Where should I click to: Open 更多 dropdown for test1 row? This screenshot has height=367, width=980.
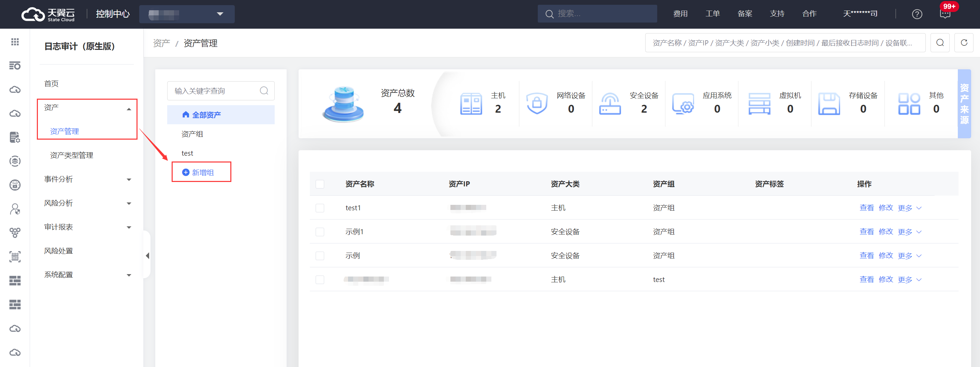coord(909,208)
